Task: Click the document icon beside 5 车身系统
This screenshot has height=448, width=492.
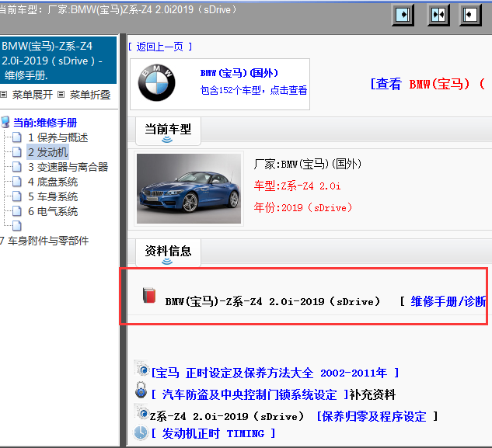Action: [x=17, y=196]
